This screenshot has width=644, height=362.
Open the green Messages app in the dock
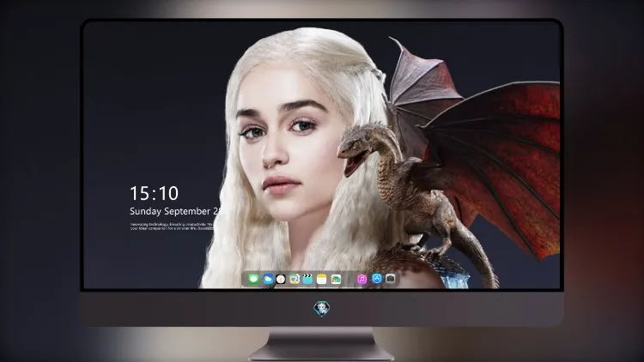pyautogui.click(x=253, y=280)
